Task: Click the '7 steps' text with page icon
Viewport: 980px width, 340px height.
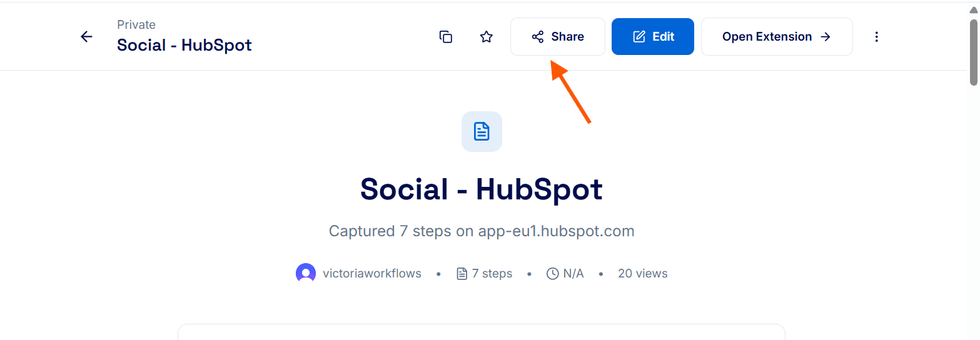Action: pyautogui.click(x=485, y=274)
